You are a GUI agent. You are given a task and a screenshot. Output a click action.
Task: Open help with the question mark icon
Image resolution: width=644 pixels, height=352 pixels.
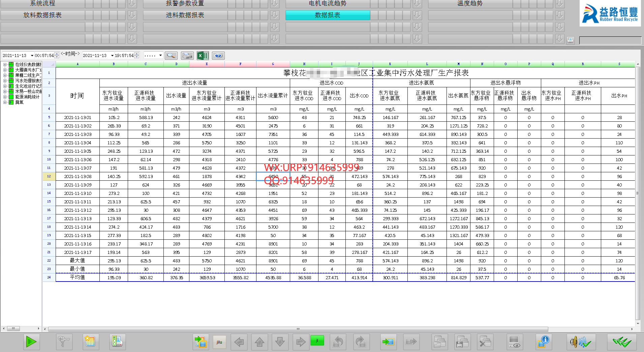point(218,56)
